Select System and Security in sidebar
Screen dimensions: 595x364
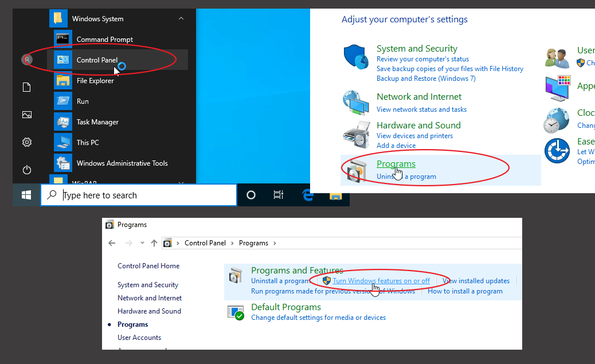(148, 285)
